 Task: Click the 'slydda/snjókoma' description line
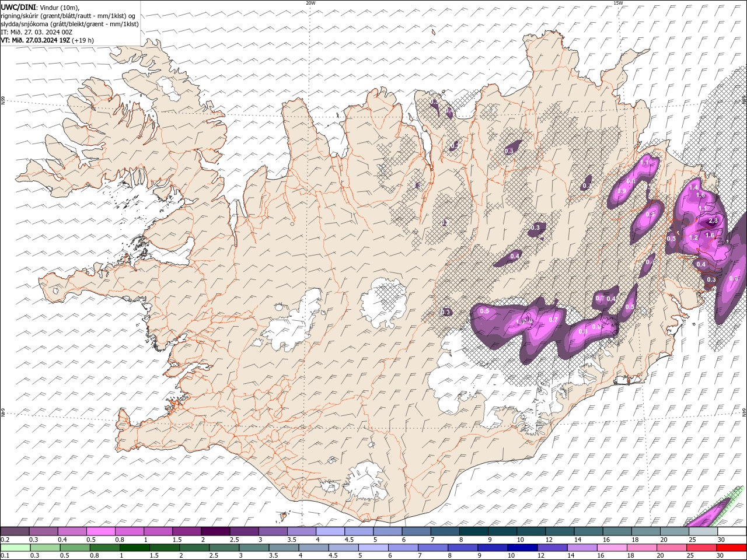coord(70,24)
